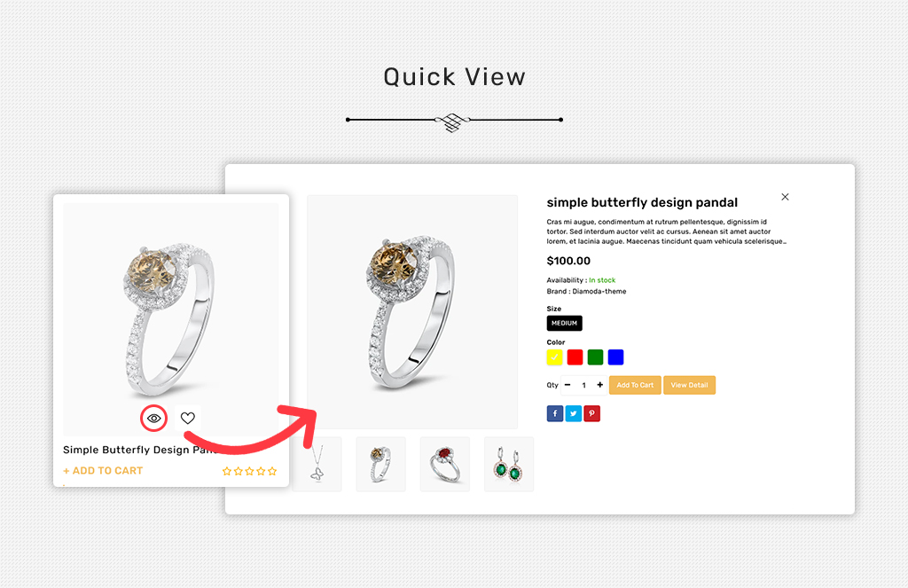Screen dimensions: 908x588
Task: Choose the red color swatch
Action: pos(575,357)
